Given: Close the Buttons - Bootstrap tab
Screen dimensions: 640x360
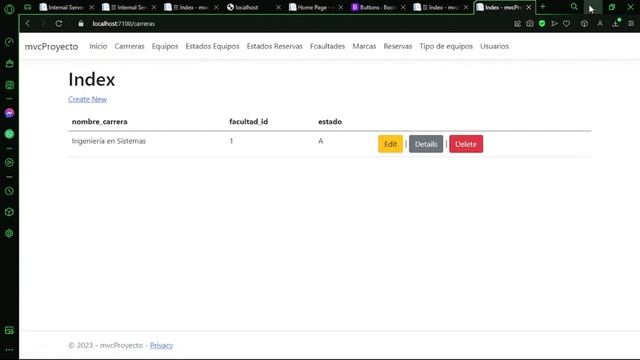Looking at the screenshot, I should (403, 7).
